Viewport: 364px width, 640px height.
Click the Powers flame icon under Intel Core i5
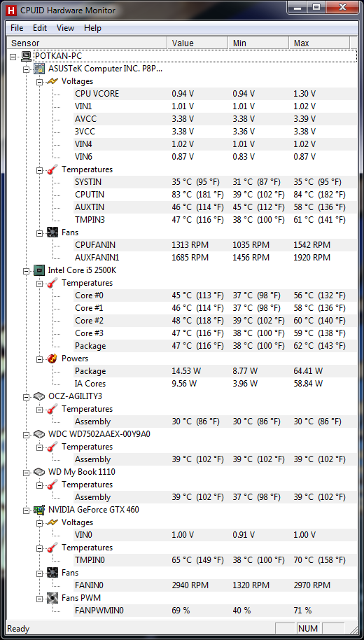click(x=52, y=359)
